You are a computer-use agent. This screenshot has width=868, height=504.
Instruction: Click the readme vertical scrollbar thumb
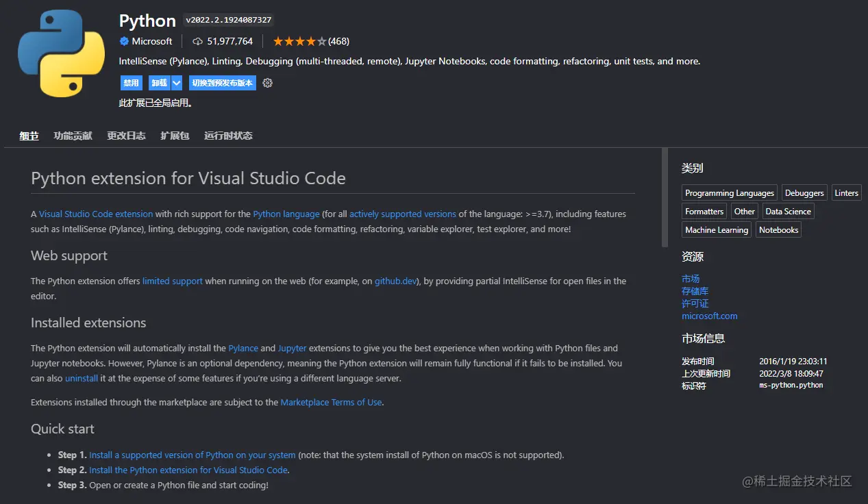665,197
